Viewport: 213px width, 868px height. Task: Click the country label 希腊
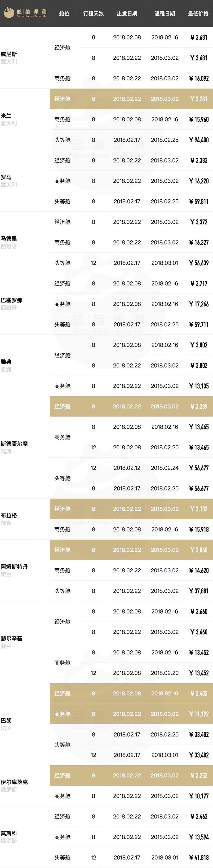(6, 369)
